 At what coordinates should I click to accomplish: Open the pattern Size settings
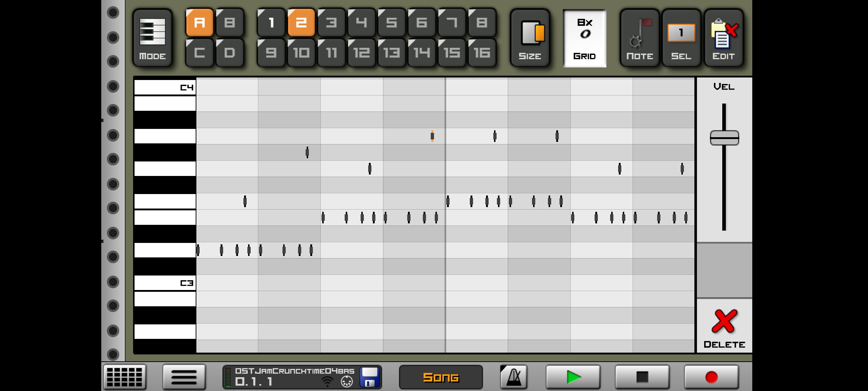pos(530,38)
